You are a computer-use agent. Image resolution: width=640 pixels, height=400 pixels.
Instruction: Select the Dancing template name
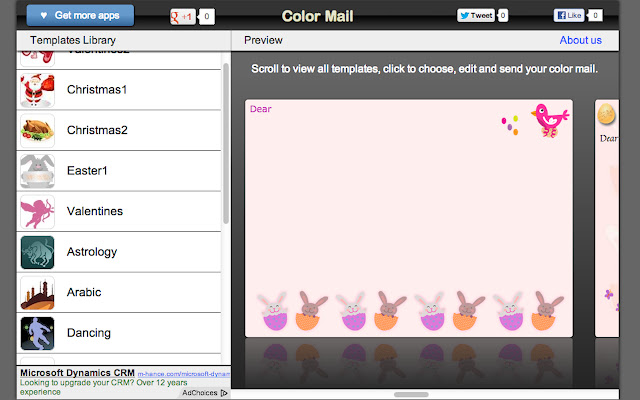[x=89, y=333]
